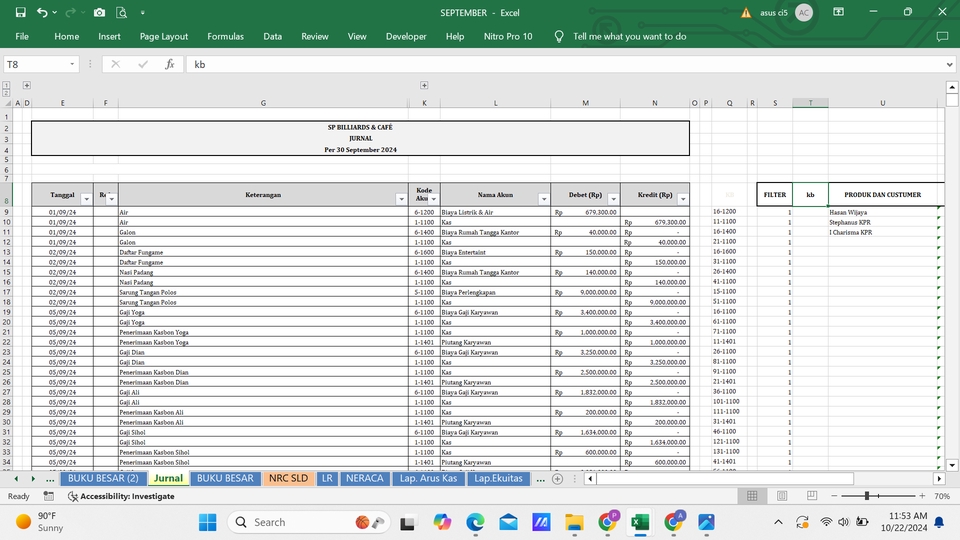Image resolution: width=960 pixels, height=540 pixels.
Task: Open the Page Layout tab
Action: (163, 37)
